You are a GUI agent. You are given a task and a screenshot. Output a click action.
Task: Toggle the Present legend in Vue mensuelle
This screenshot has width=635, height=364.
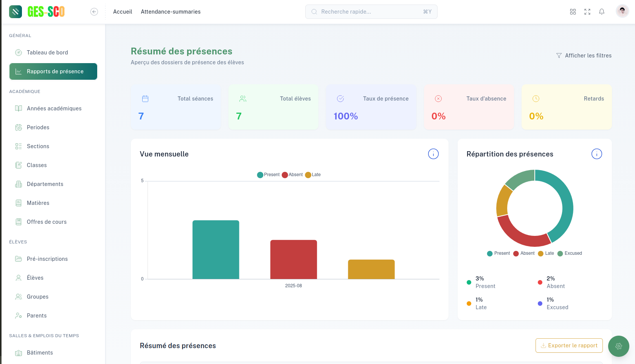click(x=268, y=175)
